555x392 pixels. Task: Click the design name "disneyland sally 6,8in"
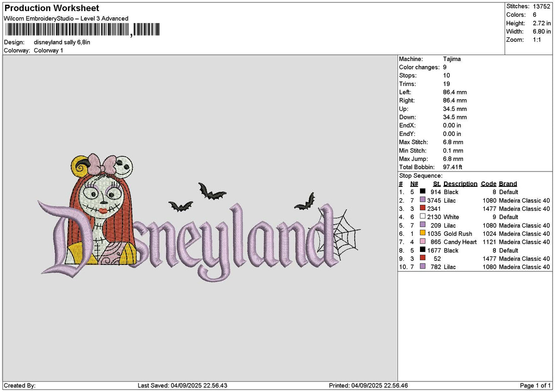(62, 42)
